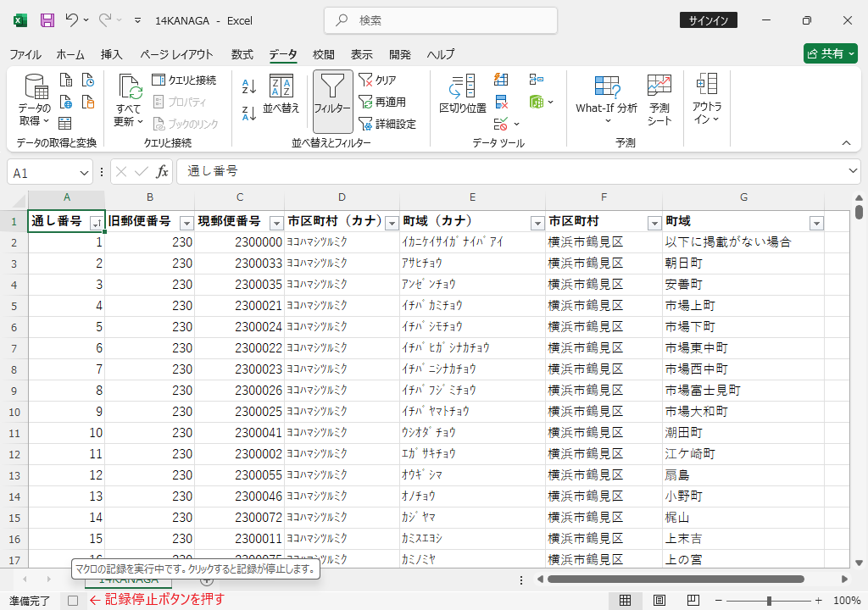This screenshot has height=610, width=868.
Task: Expand the formula bar
Action: pyautogui.click(x=853, y=171)
